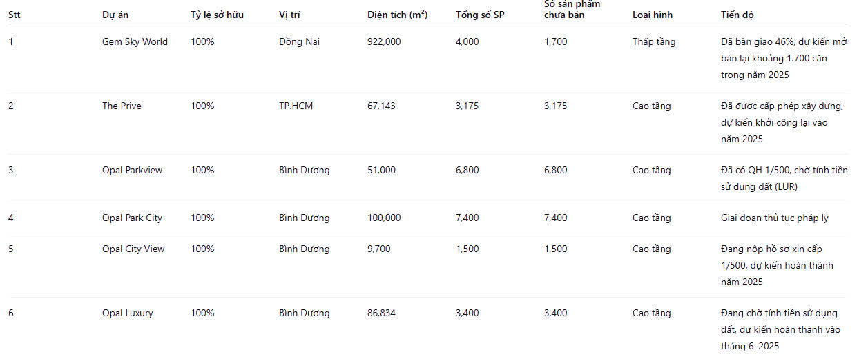Click the "Dự án" column header
The height and width of the screenshot is (357, 868).
[x=115, y=15]
